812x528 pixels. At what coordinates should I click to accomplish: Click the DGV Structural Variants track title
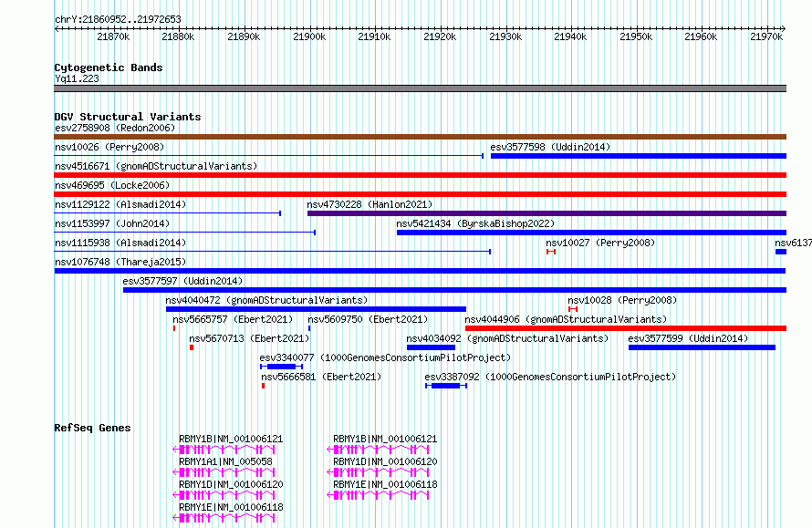click(128, 117)
